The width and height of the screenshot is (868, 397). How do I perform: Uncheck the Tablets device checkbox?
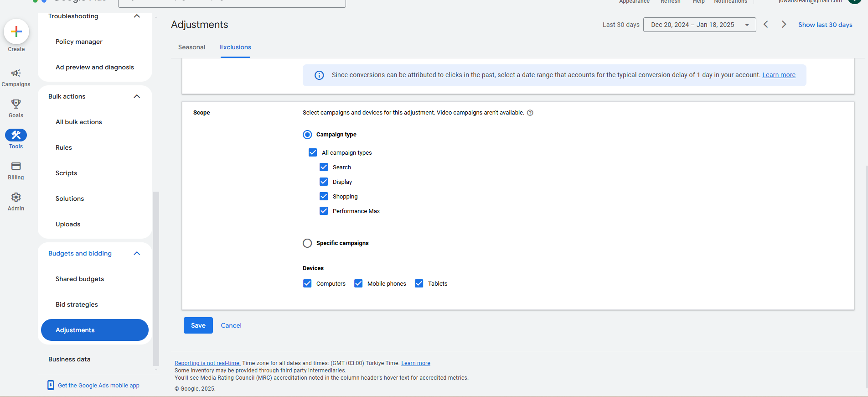[419, 283]
